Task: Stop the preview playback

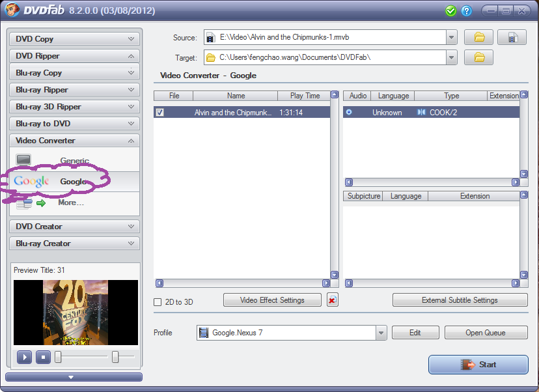Action: [44, 357]
